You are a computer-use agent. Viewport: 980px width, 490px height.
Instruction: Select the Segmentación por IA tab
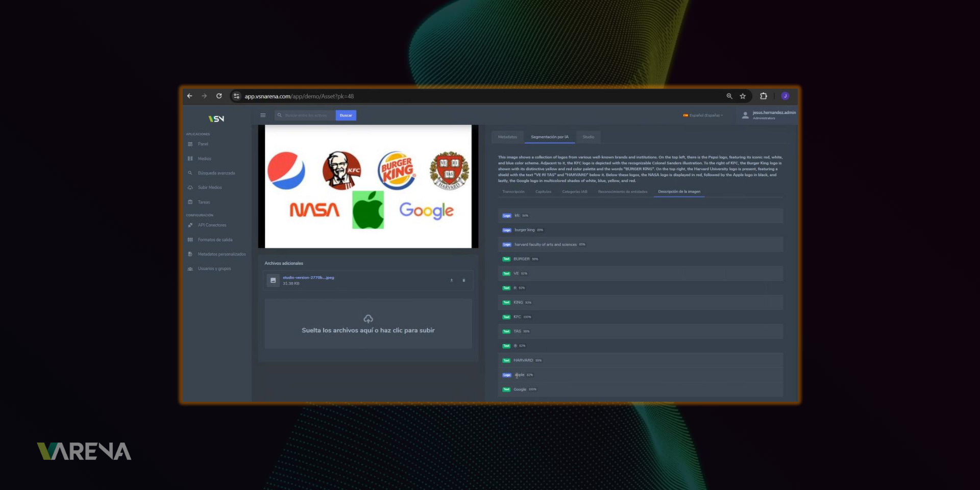pyautogui.click(x=550, y=137)
